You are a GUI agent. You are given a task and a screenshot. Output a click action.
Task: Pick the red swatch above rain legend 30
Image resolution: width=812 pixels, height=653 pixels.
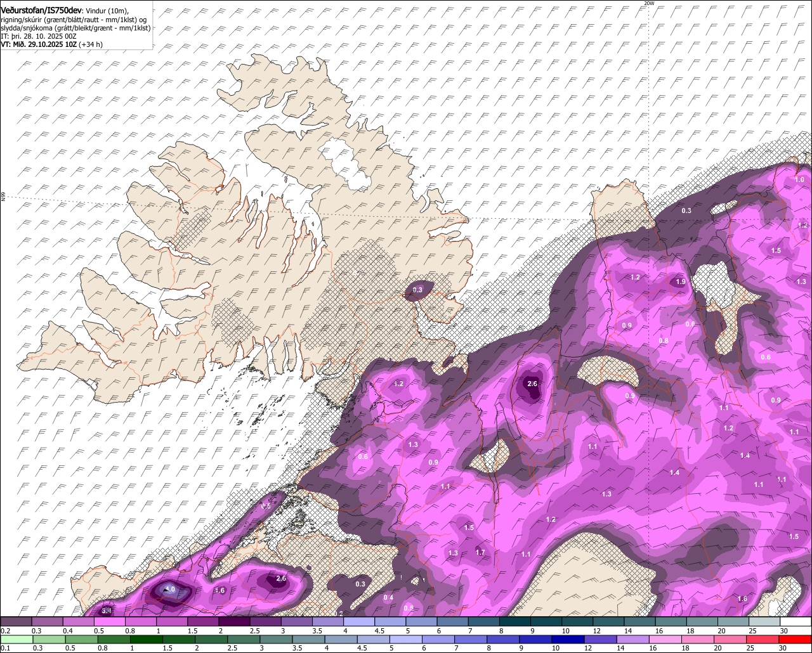tap(796, 639)
